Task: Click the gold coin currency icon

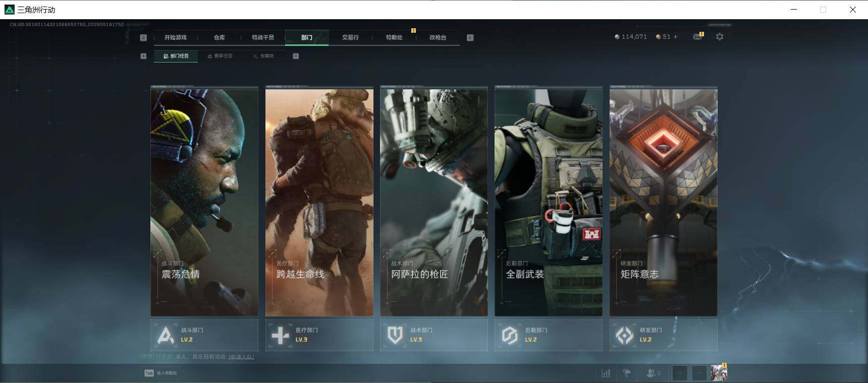Action: (658, 37)
